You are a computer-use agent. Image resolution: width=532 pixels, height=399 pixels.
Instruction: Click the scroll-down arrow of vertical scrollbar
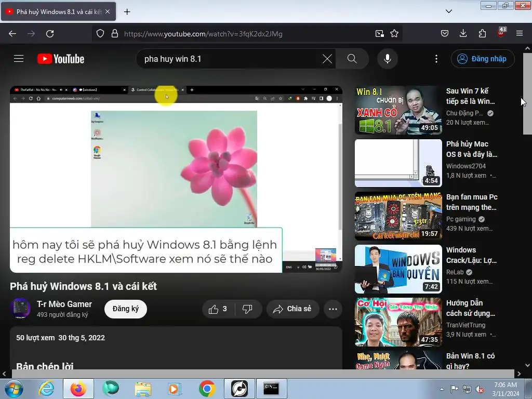click(x=527, y=365)
